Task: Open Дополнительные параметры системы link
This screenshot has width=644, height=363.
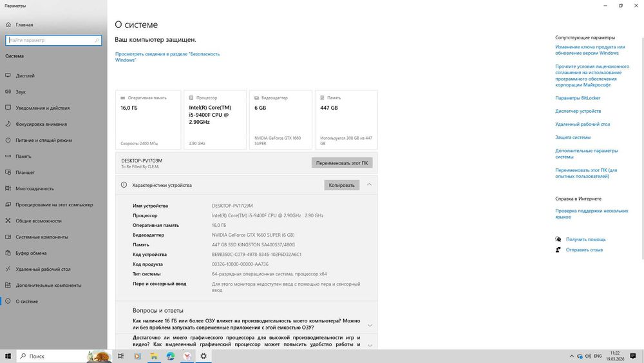Action: [586, 153]
